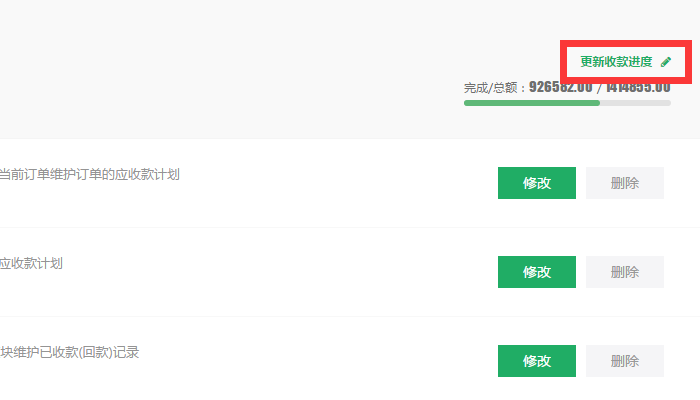The image size is (700, 400).
Task: Select the middle row text 应收款计划
Action: coord(31,263)
